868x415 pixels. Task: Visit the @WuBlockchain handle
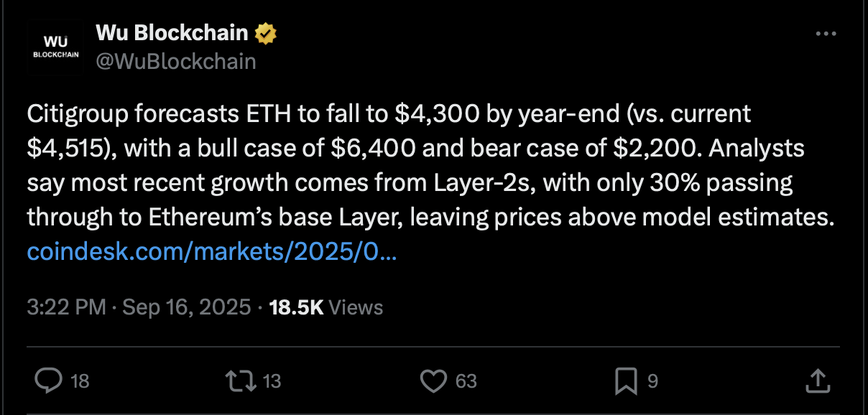click(x=174, y=61)
